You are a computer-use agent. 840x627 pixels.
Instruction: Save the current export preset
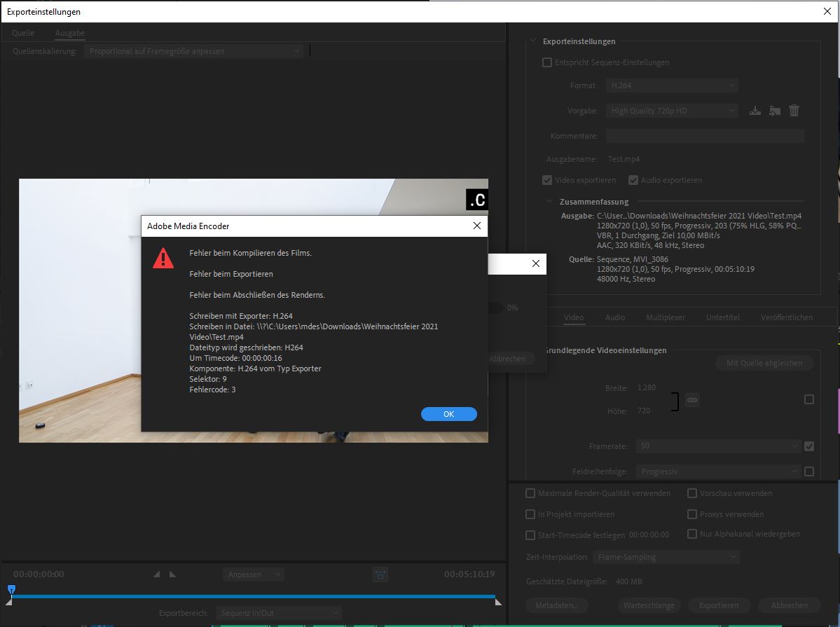point(755,110)
